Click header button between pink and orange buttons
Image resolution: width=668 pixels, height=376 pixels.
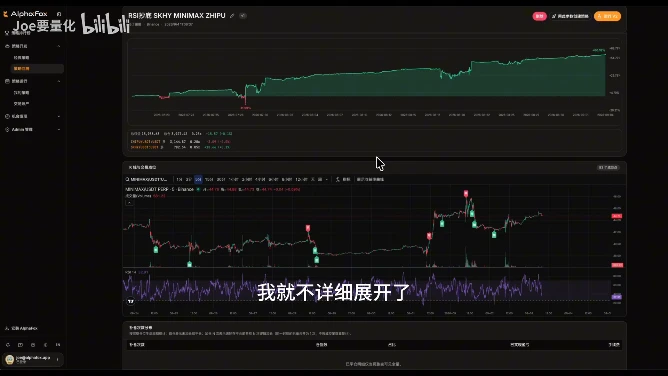[x=570, y=16]
